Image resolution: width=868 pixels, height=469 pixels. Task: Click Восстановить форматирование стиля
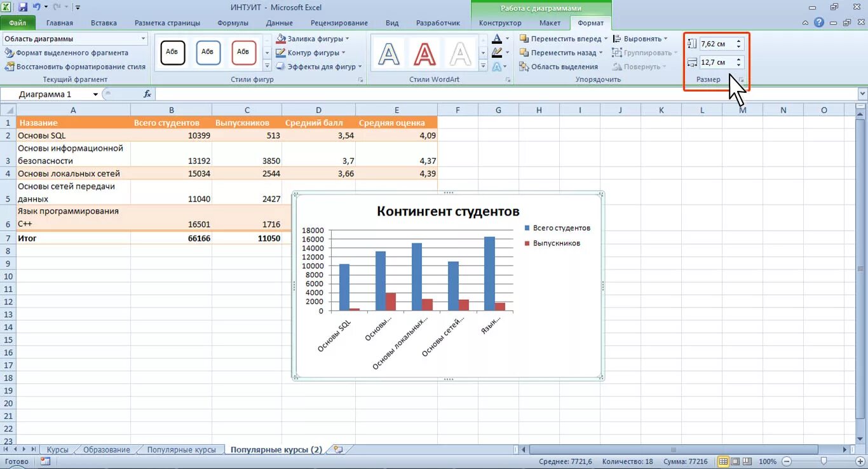(75, 67)
